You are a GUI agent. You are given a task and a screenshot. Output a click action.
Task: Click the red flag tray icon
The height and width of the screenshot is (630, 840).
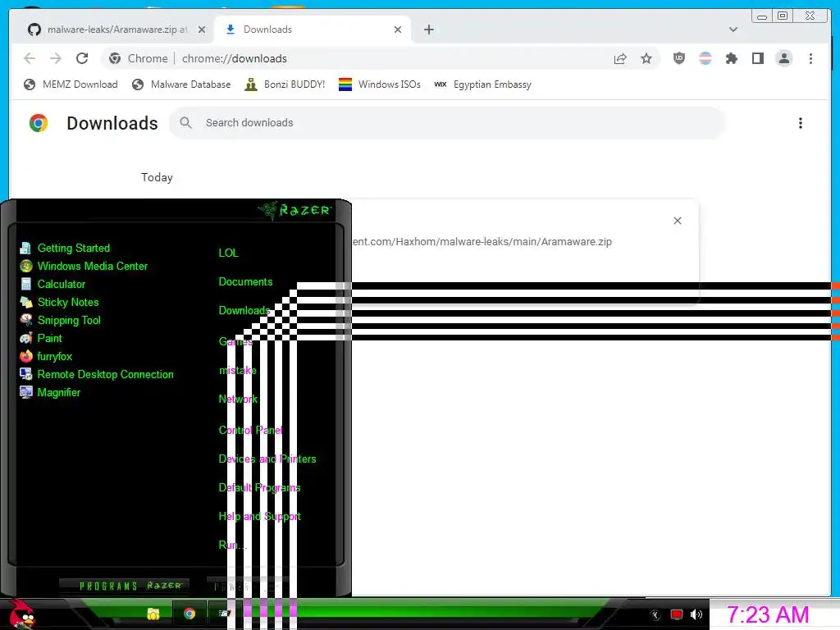click(676, 615)
